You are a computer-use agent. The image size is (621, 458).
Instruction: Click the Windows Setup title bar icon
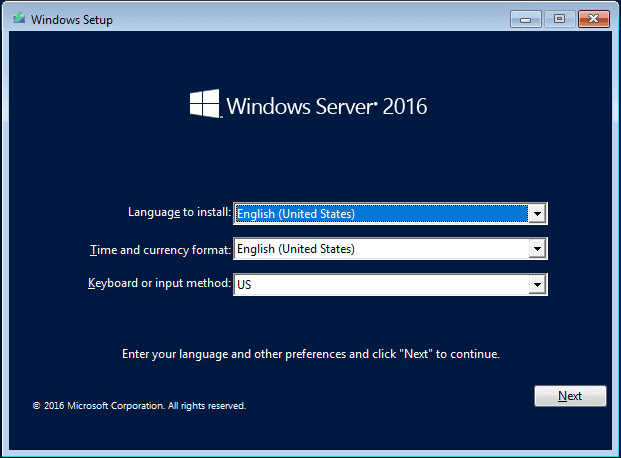click(19, 19)
